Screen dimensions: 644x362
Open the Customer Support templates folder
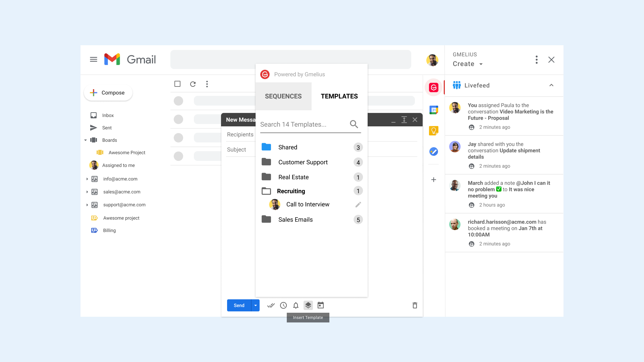point(303,162)
